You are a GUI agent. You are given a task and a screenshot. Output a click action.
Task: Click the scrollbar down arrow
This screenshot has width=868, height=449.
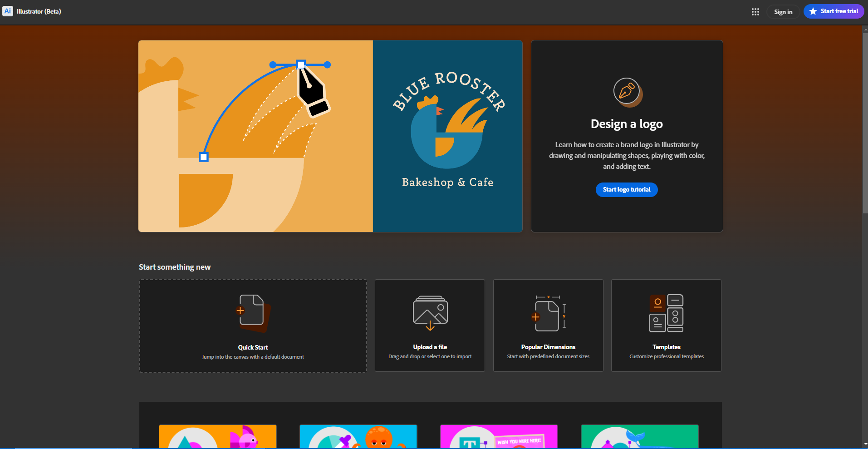point(865,444)
